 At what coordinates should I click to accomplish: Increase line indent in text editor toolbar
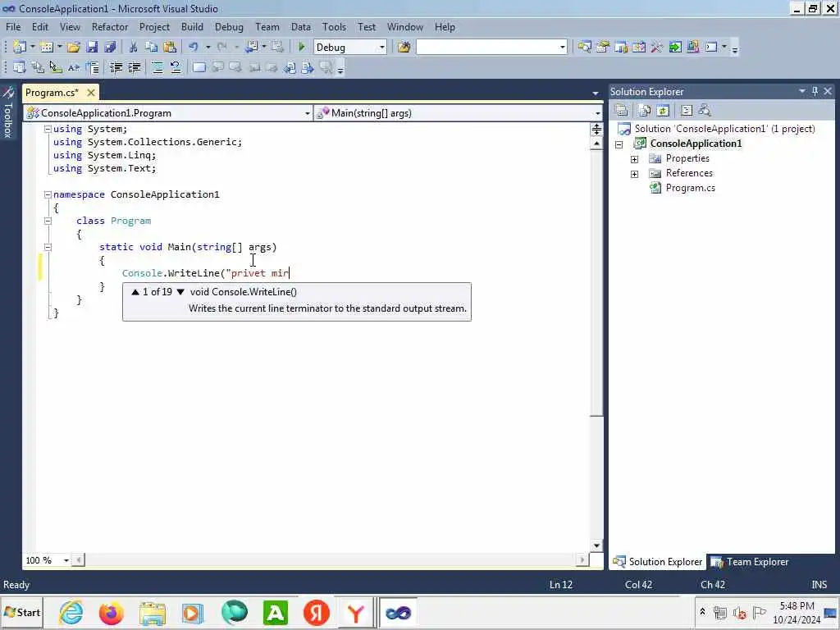(x=134, y=67)
